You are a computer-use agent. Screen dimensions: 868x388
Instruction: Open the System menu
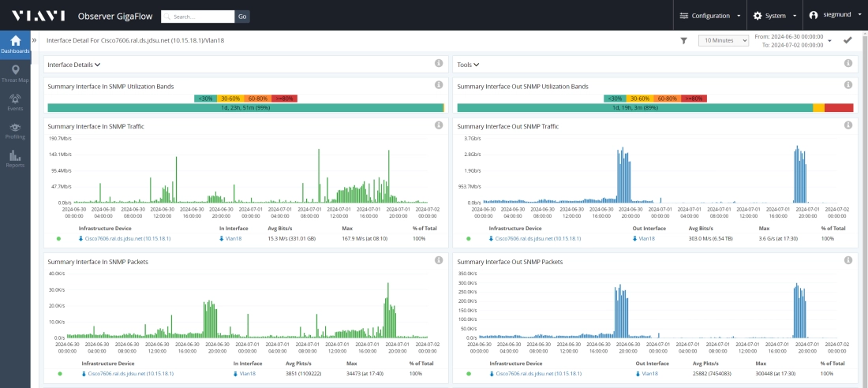pyautogui.click(x=774, y=16)
